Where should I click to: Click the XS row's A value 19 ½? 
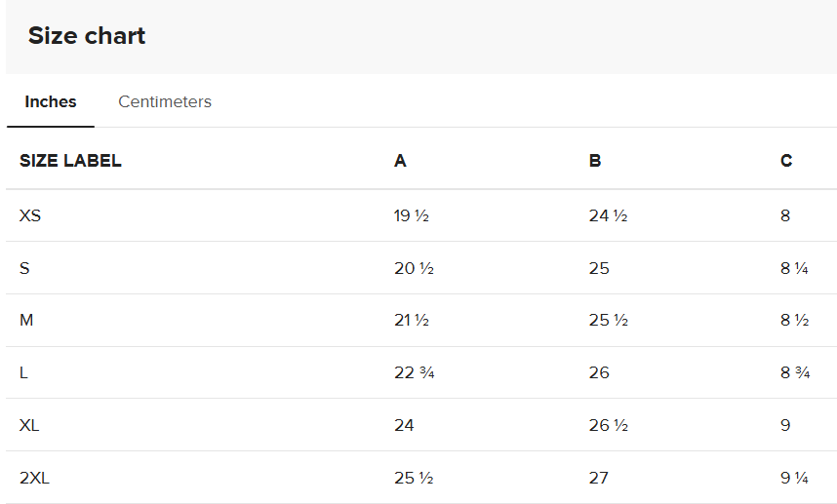(x=412, y=215)
